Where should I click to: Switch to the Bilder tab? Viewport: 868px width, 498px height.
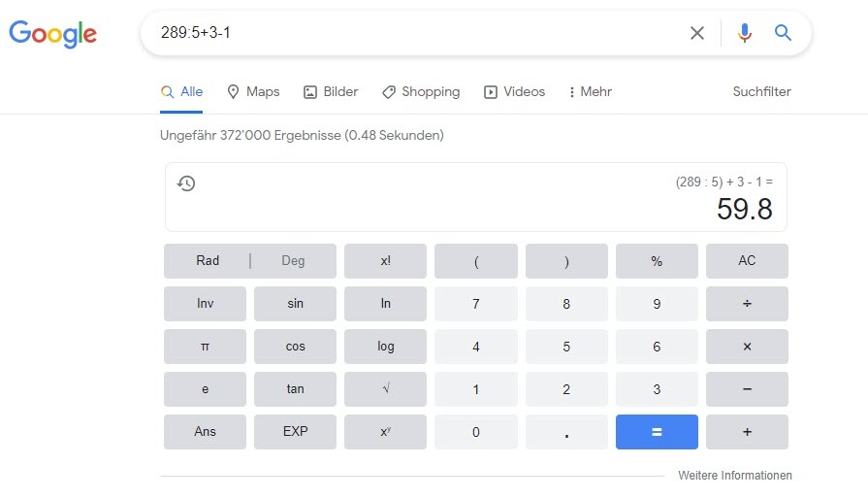pyautogui.click(x=331, y=92)
